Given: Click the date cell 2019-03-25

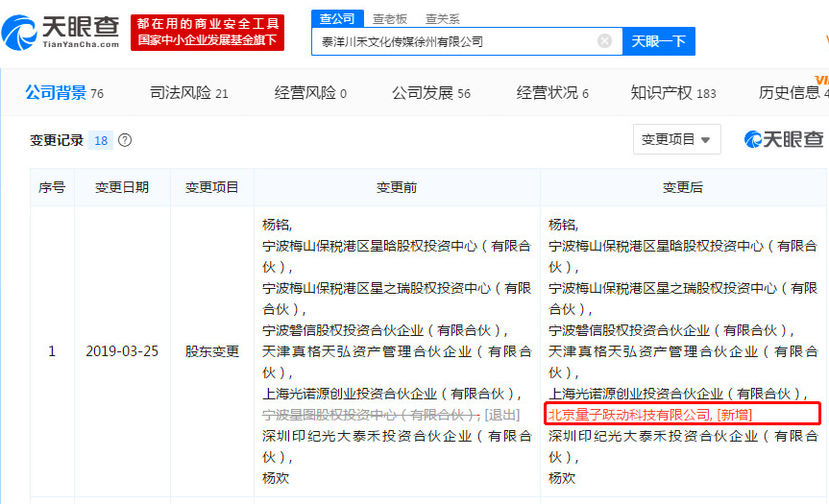Looking at the screenshot, I should tap(122, 351).
